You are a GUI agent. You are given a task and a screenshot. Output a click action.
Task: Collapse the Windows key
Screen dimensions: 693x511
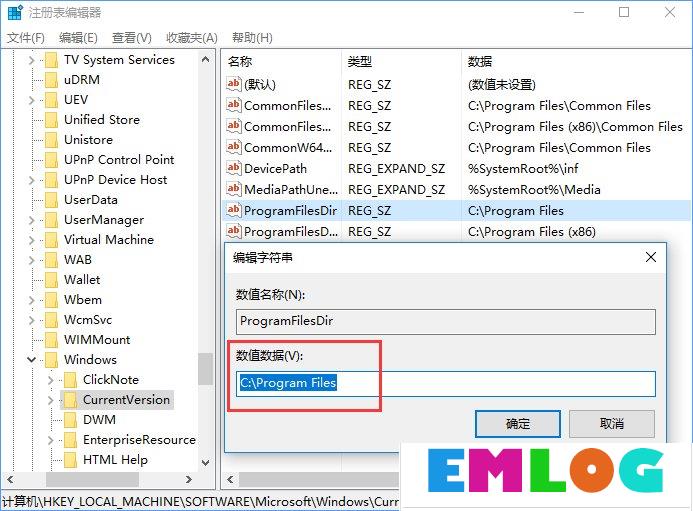(31, 359)
